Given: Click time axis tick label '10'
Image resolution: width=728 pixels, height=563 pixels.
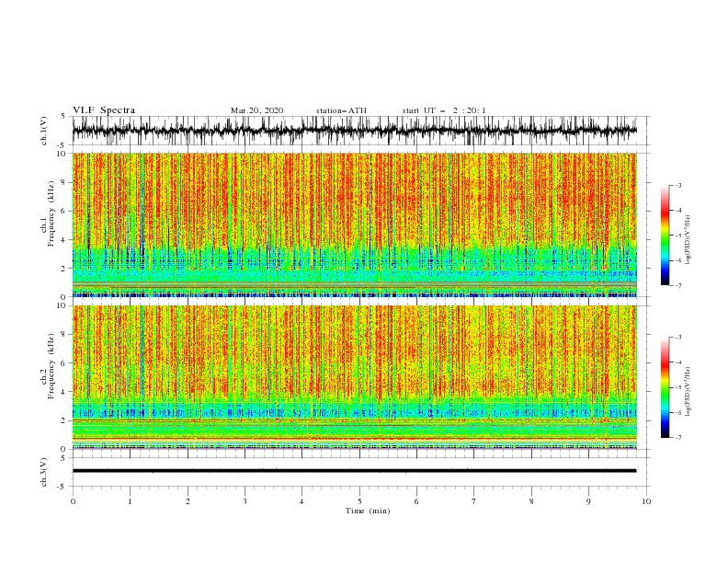Looking at the screenshot, I should tap(646, 501).
